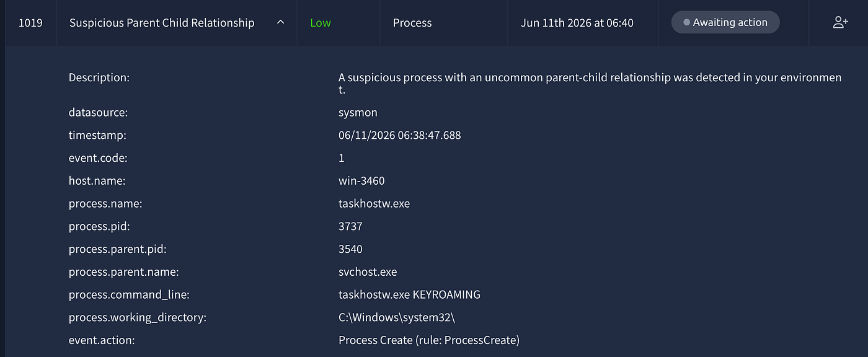Click the process.parent.pid value 3540

click(350, 249)
